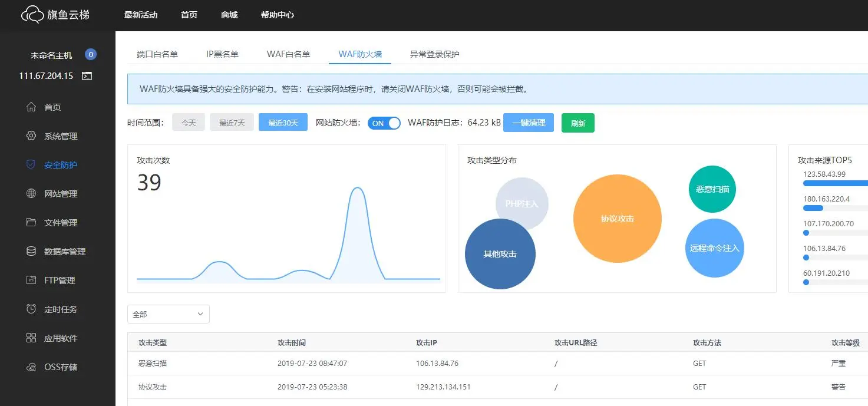Switch to the IP黑名单 tab
The height and width of the screenshot is (406, 868).
point(222,54)
